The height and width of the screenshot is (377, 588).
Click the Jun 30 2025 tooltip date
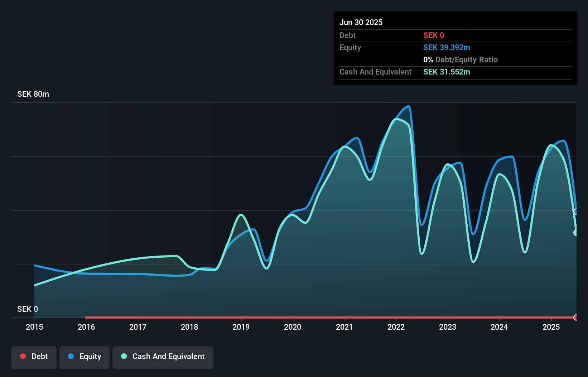[x=361, y=22]
